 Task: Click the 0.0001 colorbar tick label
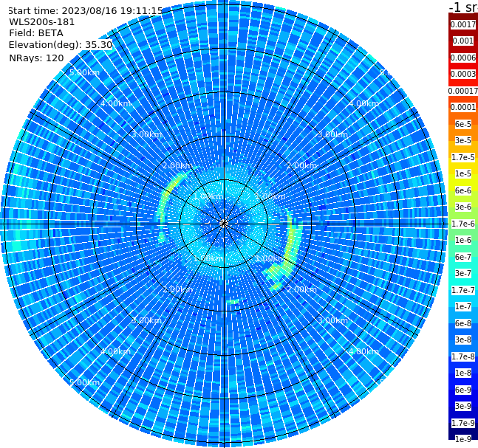[x=463, y=107]
